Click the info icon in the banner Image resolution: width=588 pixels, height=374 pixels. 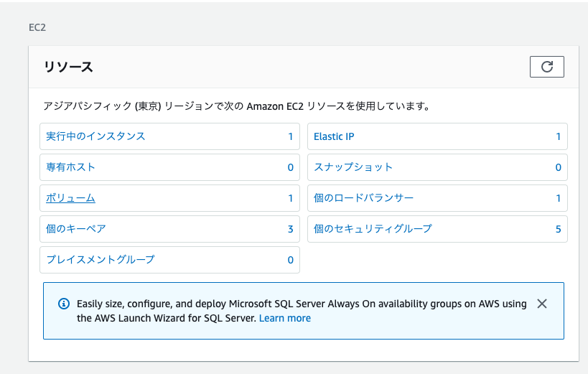(63, 304)
